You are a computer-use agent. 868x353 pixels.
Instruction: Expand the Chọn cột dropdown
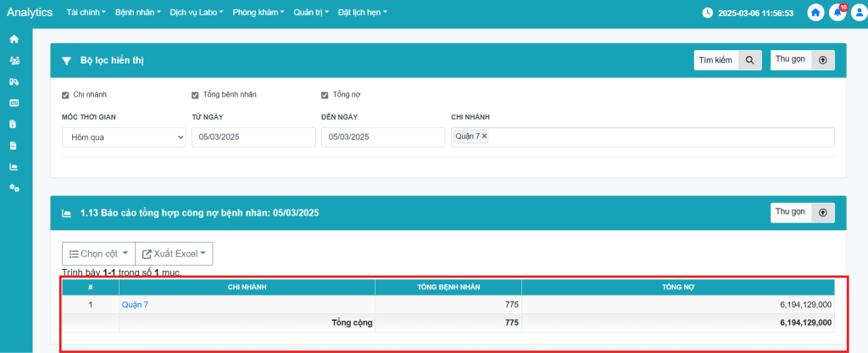(97, 254)
